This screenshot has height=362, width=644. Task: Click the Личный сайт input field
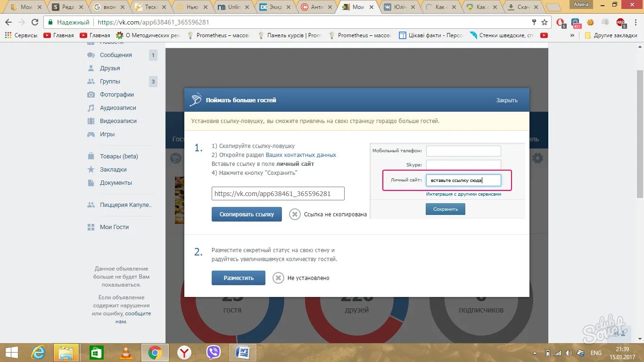tap(463, 180)
